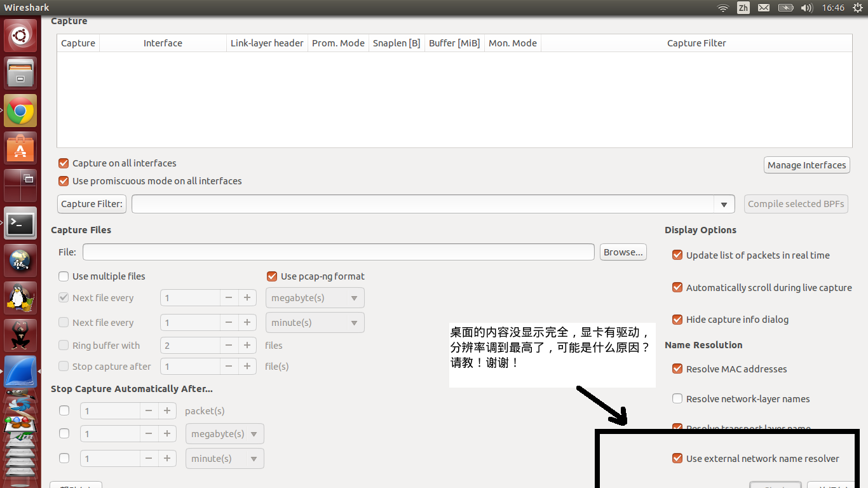868x488 pixels.
Task: Enable Resolve network-layer names
Action: coord(677,399)
